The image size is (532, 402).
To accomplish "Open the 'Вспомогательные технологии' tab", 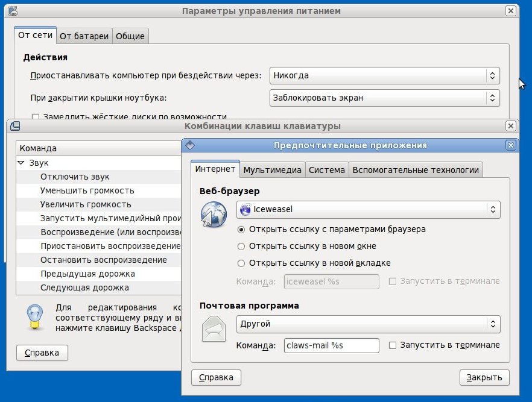I will pyautogui.click(x=416, y=170).
